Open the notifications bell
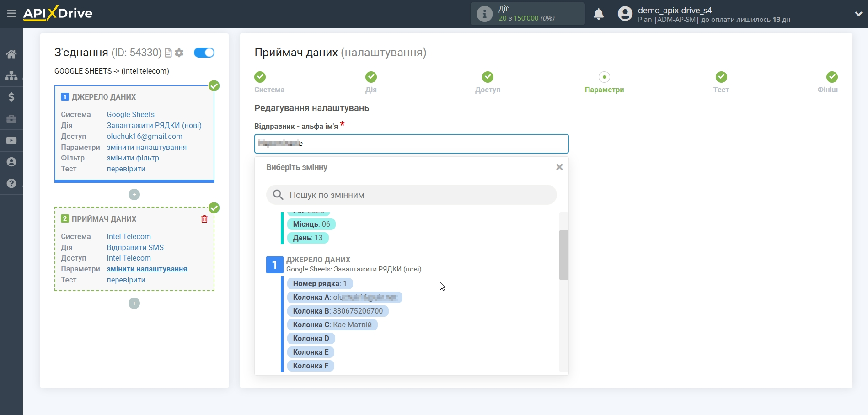Screen dimensions: 868x415 (x=599, y=14)
